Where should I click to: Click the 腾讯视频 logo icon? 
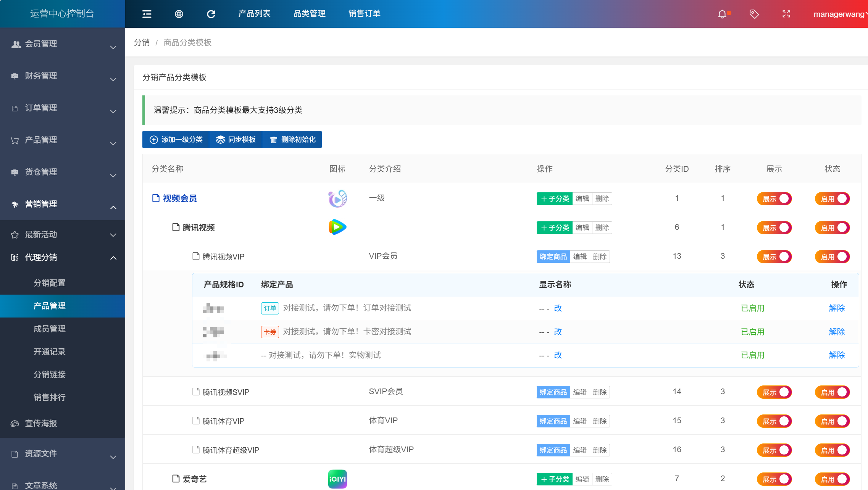click(x=337, y=227)
